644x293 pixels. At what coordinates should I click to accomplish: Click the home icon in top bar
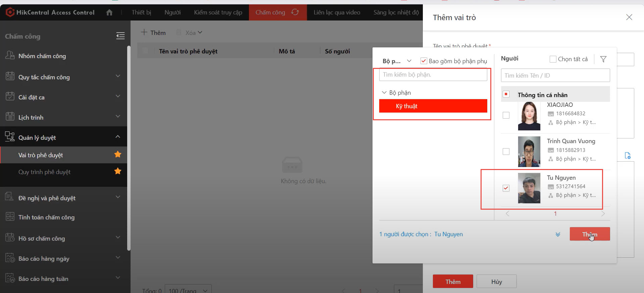pyautogui.click(x=109, y=12)
